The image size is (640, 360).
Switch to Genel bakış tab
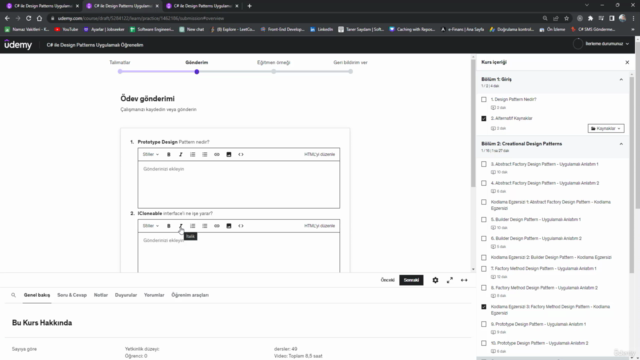[x=37, y=295]
